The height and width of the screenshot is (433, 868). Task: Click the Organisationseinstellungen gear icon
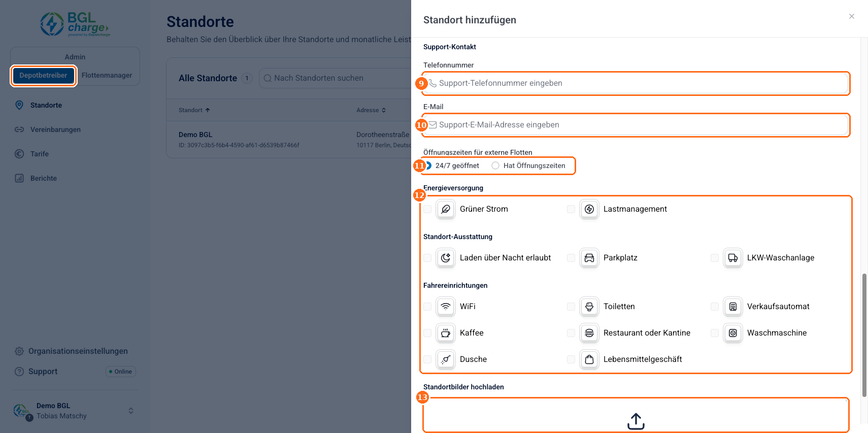click(19, 351)
